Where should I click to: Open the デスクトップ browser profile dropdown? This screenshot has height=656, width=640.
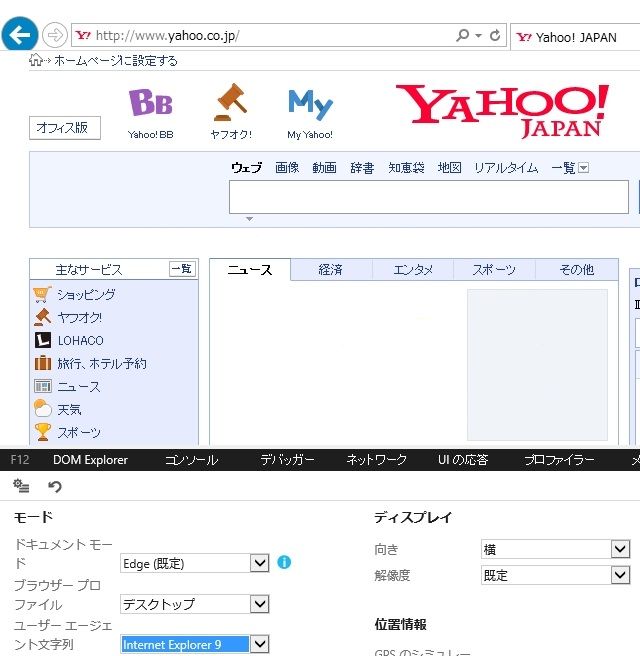point(259,604)
